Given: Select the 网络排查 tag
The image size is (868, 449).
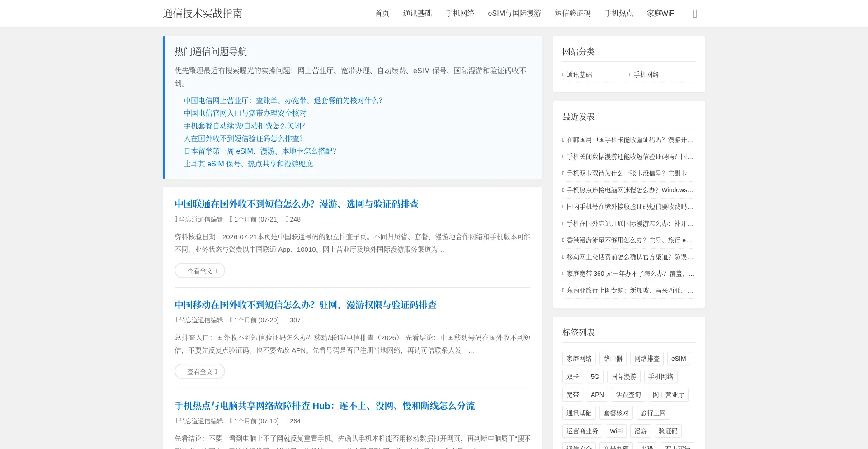Looking at the screenshot, I should [x=647, y=359].
